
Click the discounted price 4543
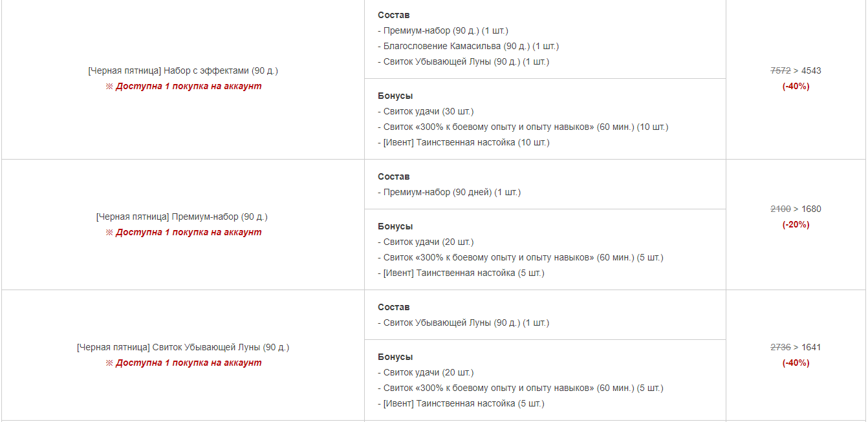811,70
